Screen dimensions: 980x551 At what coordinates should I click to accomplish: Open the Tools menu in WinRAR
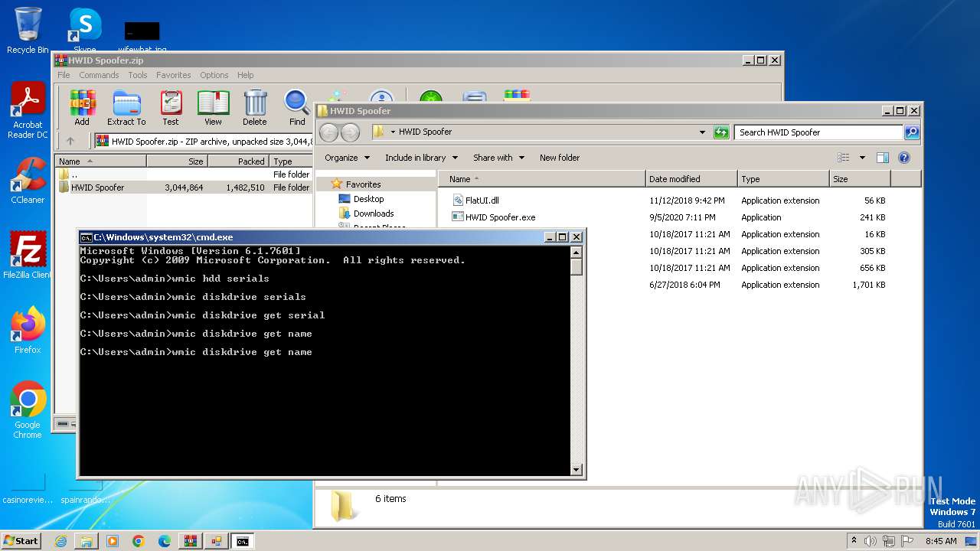(x=138, y=75)
